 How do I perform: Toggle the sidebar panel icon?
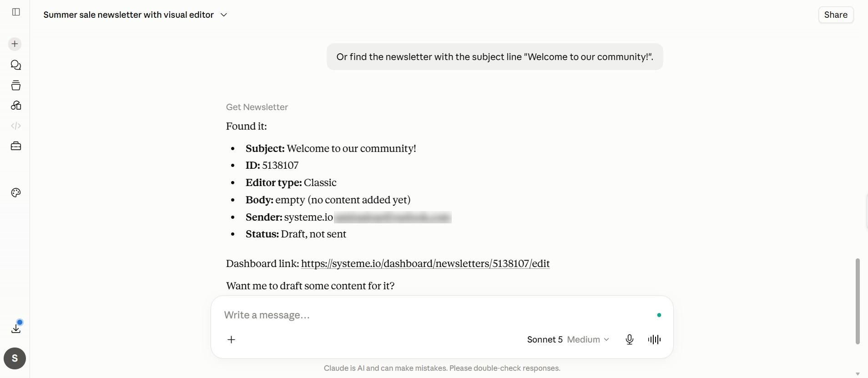pyautogui.click(x=16, y=12)
